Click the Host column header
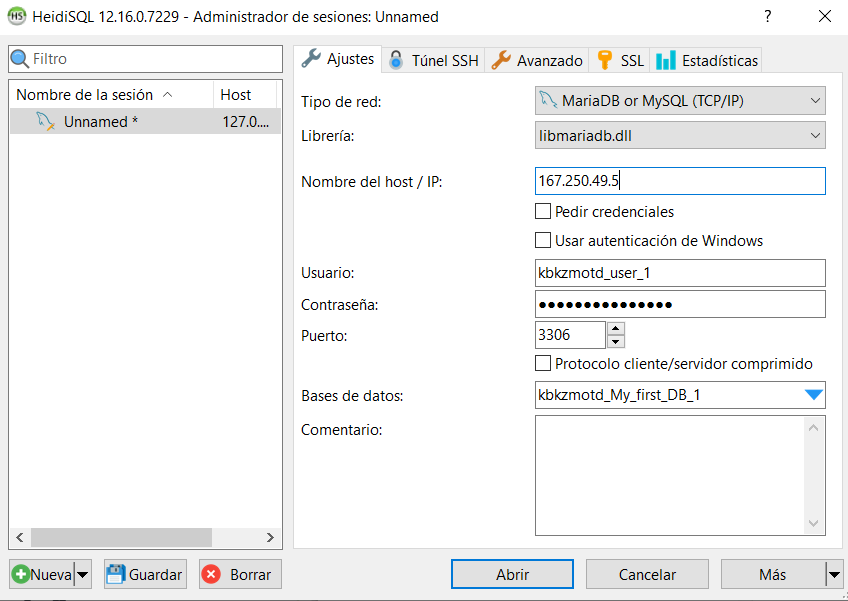848x601 pixels. (x=245, y=95)
